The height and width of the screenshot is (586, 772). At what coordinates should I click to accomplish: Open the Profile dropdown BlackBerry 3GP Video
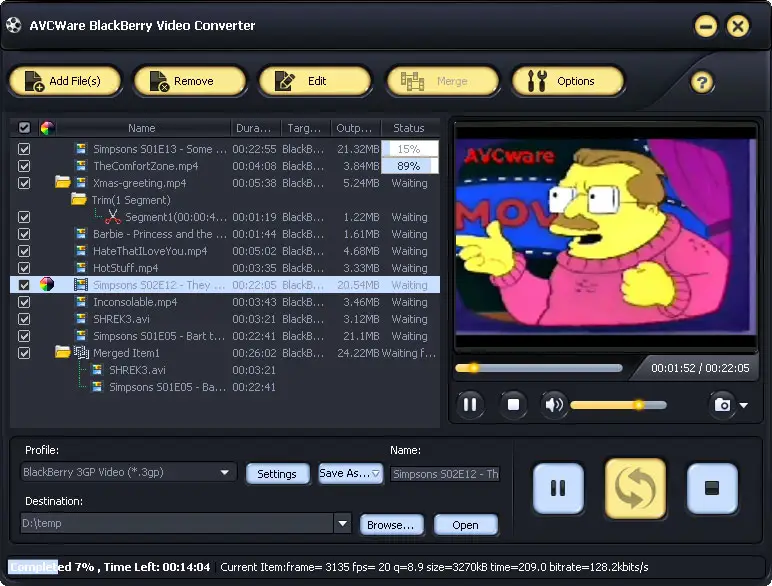point(128,472)
